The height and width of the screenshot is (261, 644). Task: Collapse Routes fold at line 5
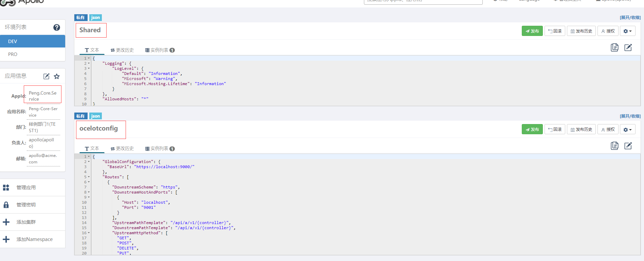[89, 177]
